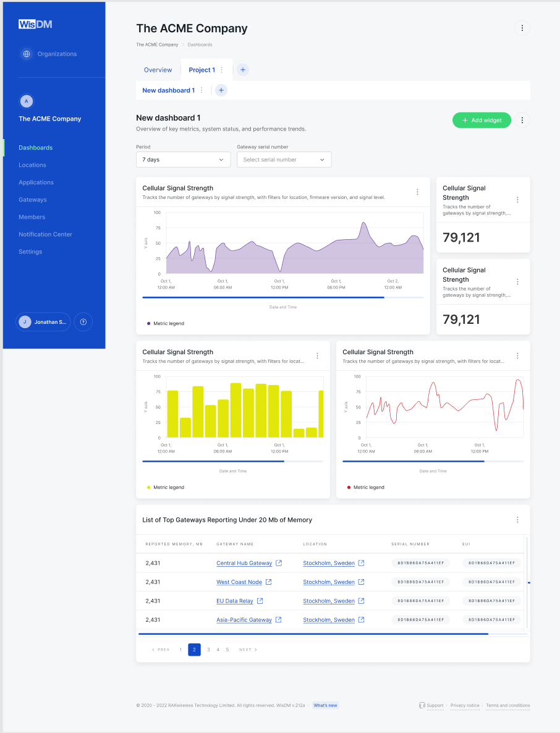560x733 pixels.
Task: Open options of Top Gateways table widget
Action: 517,520
